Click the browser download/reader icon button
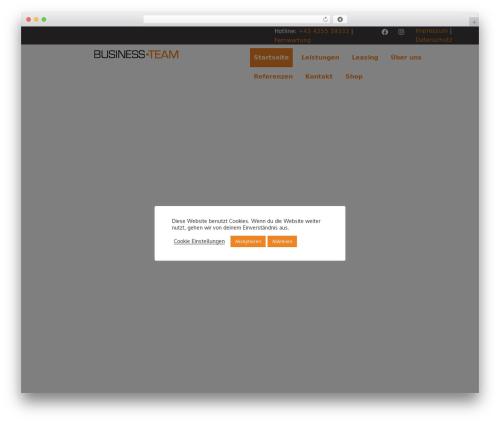 click(x=340, y=19)
